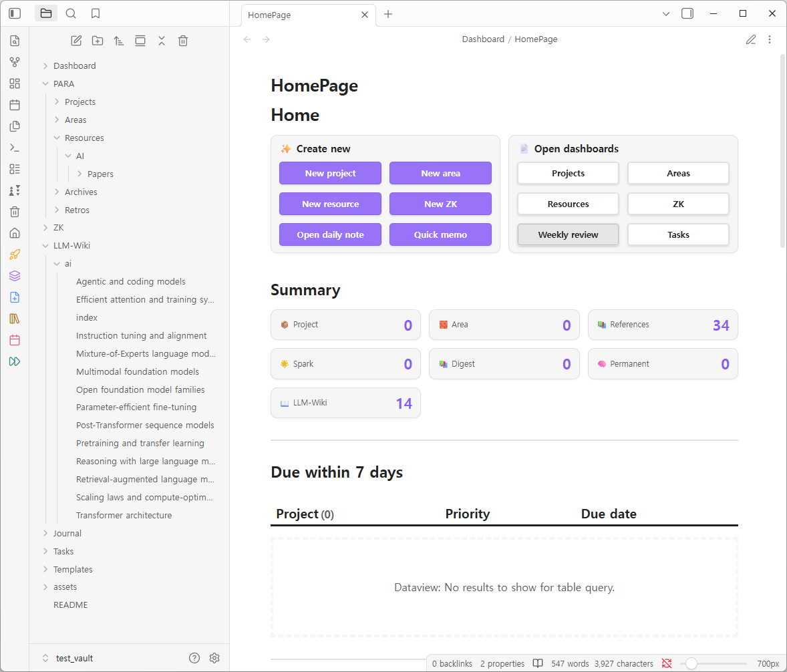Open templates copy ribbon icon
The width and height of the screenshot is (787, 672).
[15, 126]
